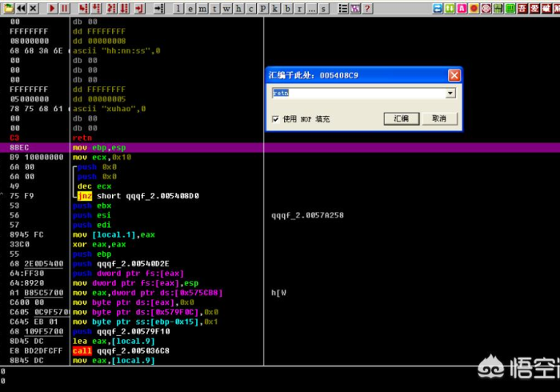Click the first red Step Into icon
The width and height of the screenshot is (560, 392).
coord(82,8)
